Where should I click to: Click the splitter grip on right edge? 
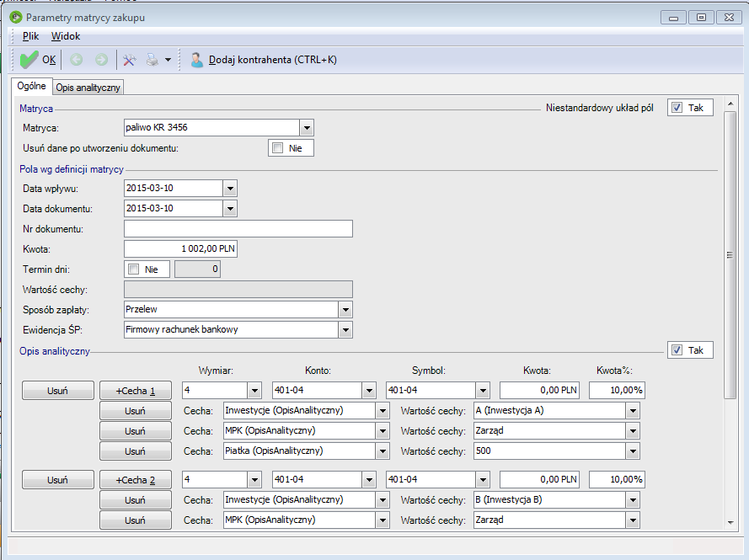[730, 255]
